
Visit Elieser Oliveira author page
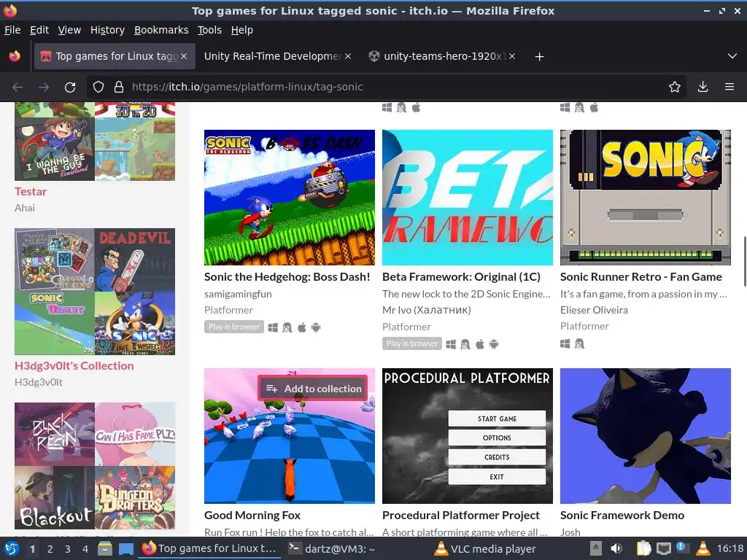coord(594,310)
